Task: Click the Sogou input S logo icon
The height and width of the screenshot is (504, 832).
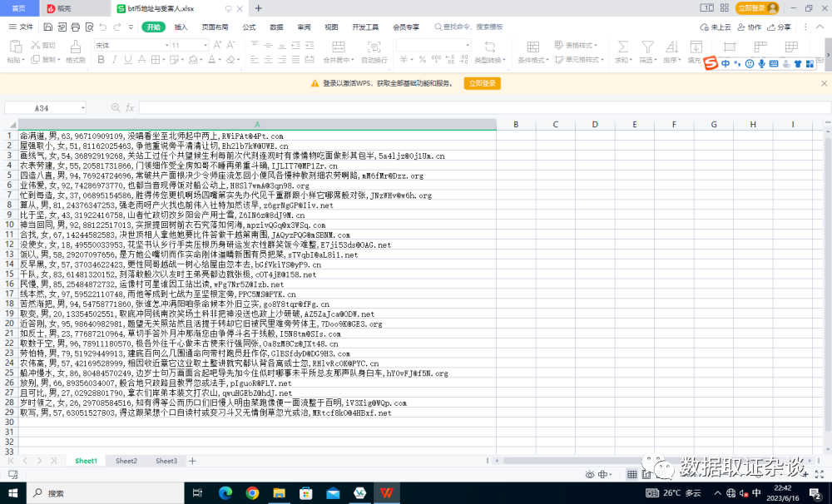Action: click(711, 64)
